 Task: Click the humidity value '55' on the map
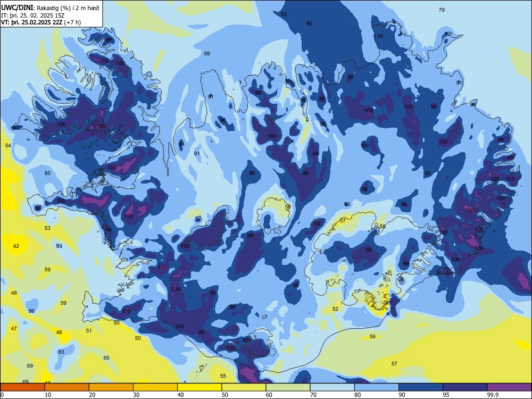point(223,376)
